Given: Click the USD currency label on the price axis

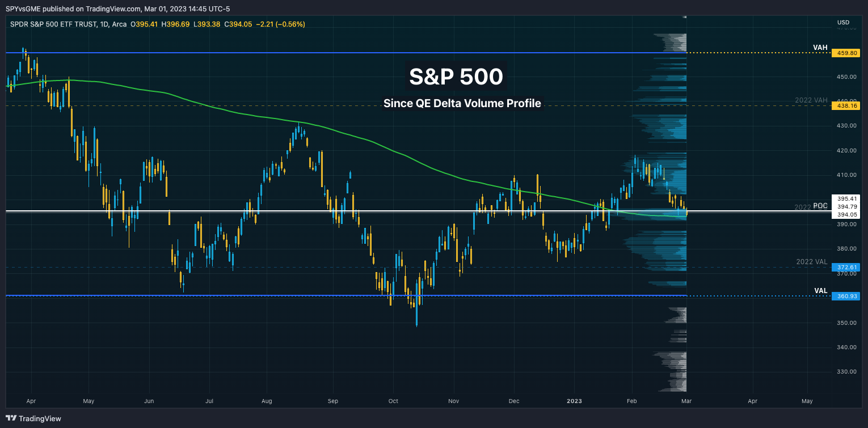Looking at the screenshot, I should coord(843,23).
